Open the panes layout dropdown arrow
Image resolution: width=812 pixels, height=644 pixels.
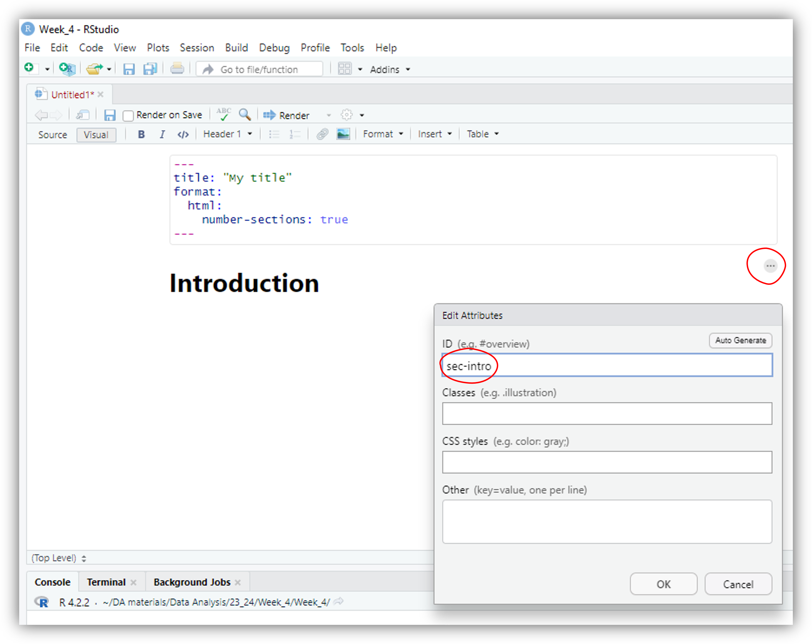tap(360, 69)
